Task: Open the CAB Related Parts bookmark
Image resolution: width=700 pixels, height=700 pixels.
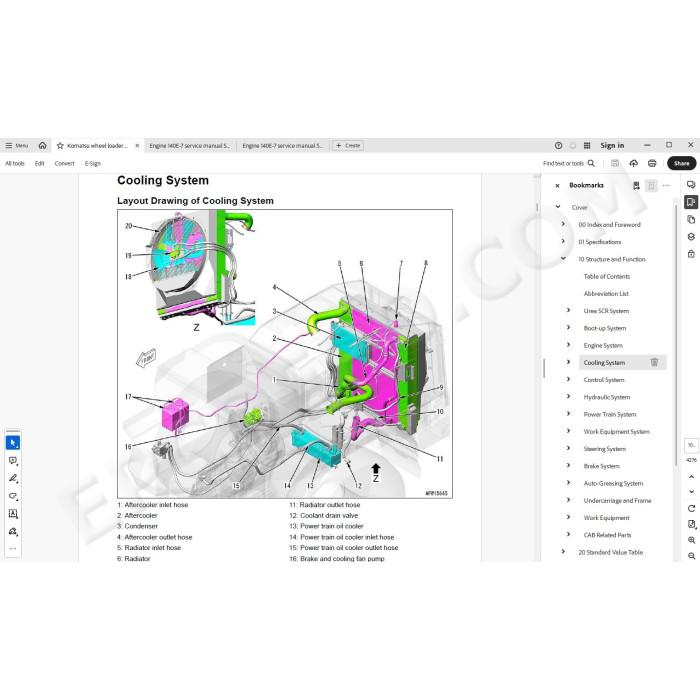Action: point(607,535)
